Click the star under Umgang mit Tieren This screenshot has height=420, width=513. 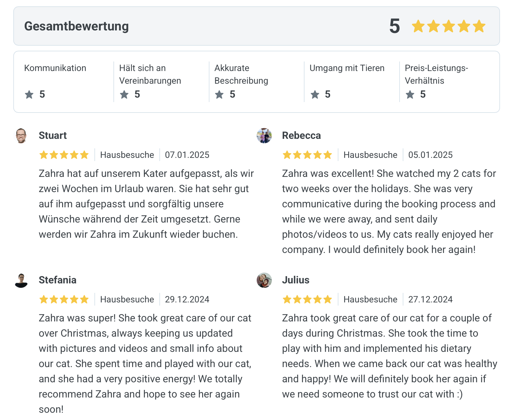click(315, 94)
